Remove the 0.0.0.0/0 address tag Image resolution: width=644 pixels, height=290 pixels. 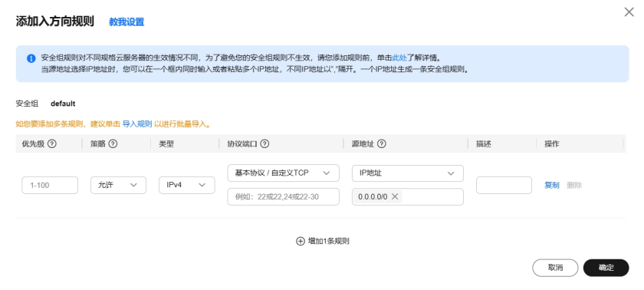tap(395, 196)
